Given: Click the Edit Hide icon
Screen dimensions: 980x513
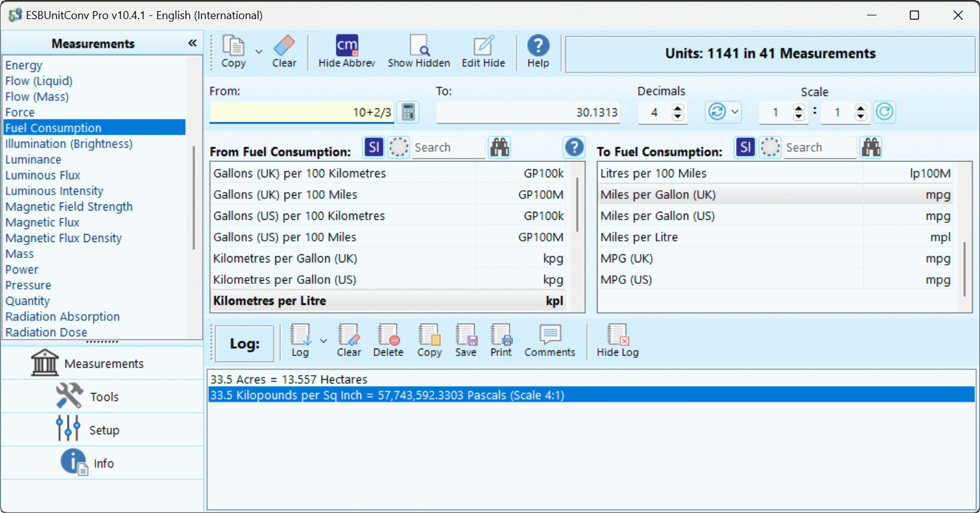Looking at the screenshot, I should tap(484, 52).
